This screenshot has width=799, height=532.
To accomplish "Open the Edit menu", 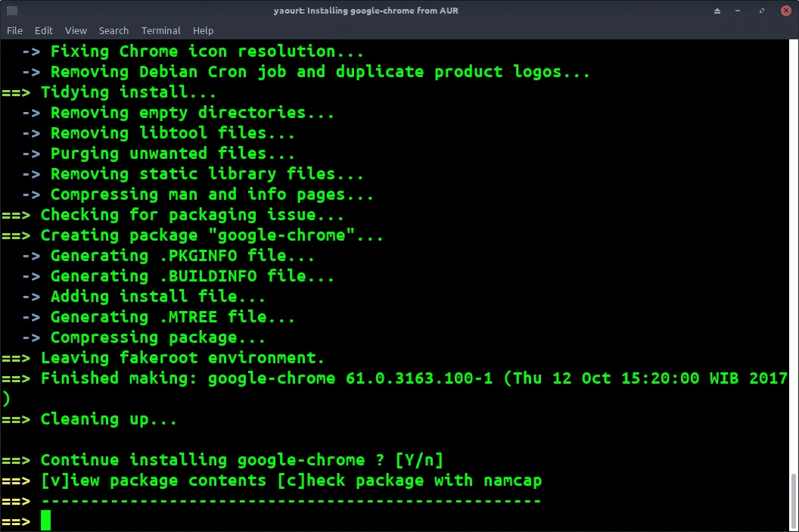I will 44,30.
